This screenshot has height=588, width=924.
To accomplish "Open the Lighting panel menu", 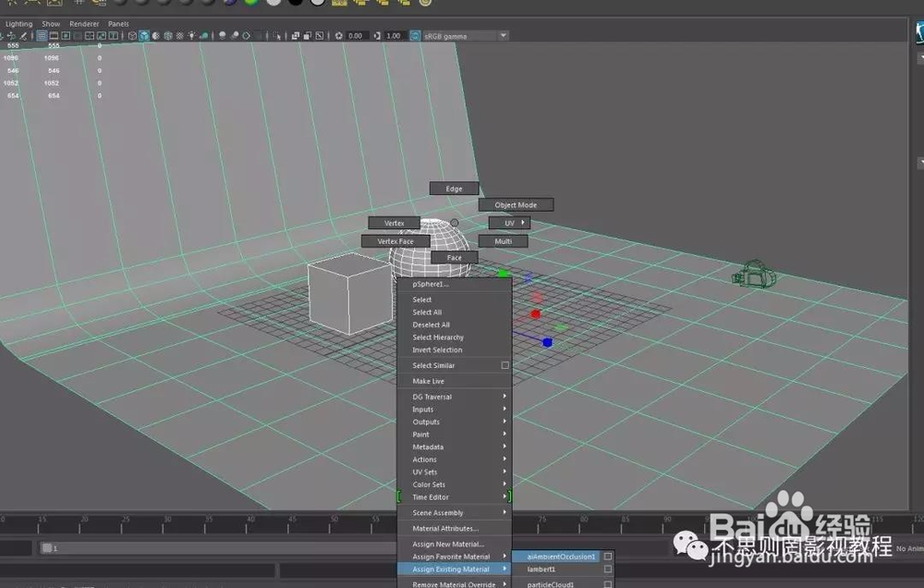I will coord(18,24).
